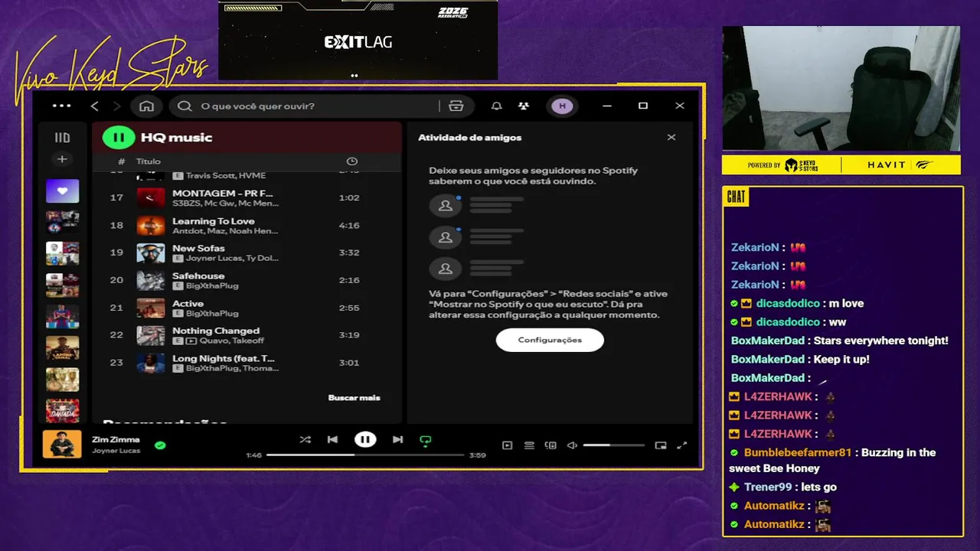Toggle the green repeat button

pyautogui.click(x=426, y=440)
